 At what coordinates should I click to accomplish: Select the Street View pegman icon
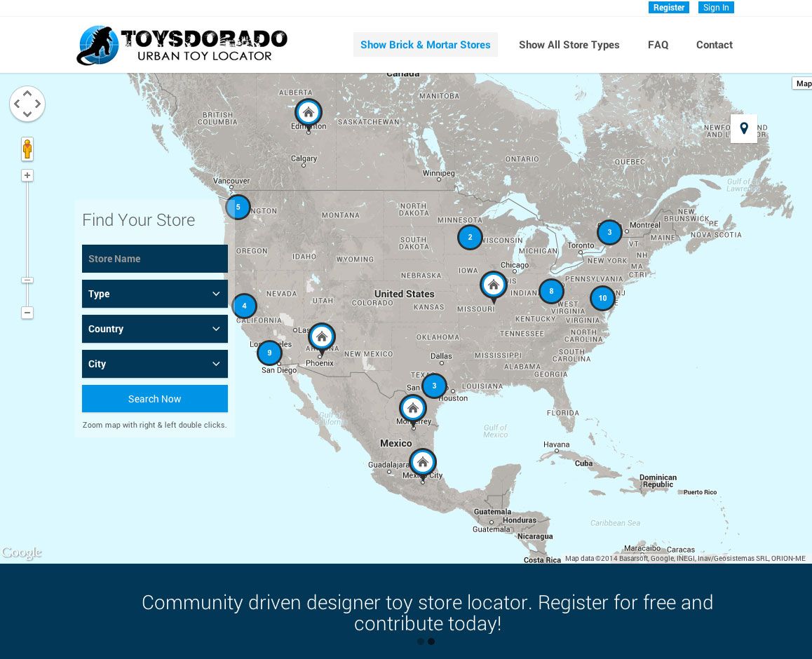27,149
